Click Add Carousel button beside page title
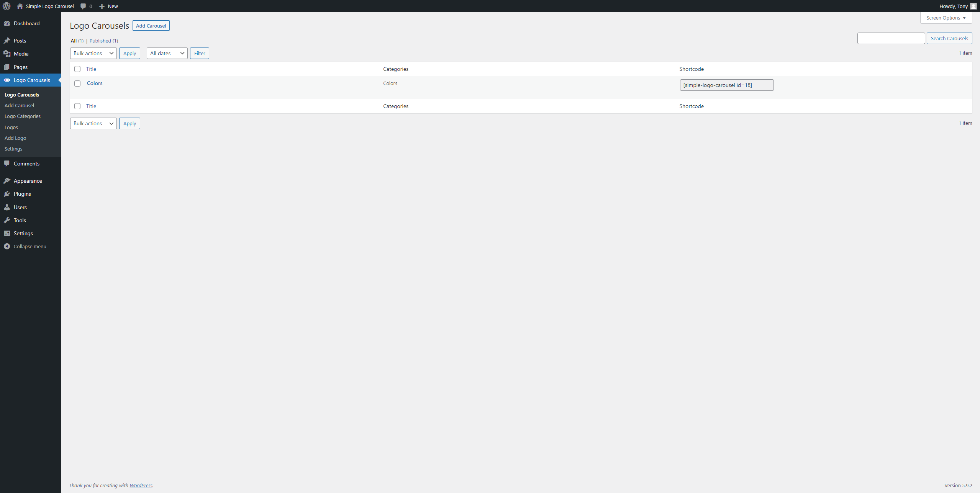This screenshot has height=493, width=980. pos(151,26)
